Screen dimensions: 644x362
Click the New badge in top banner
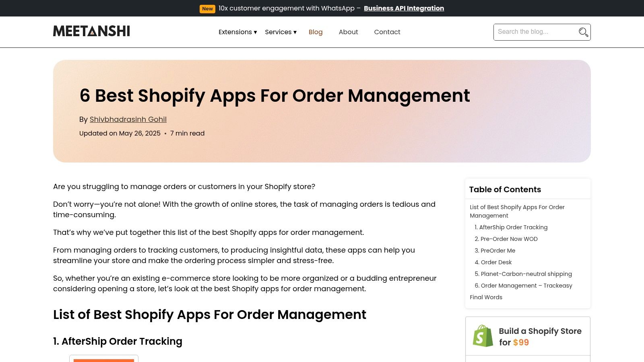(x=207, y=8)
